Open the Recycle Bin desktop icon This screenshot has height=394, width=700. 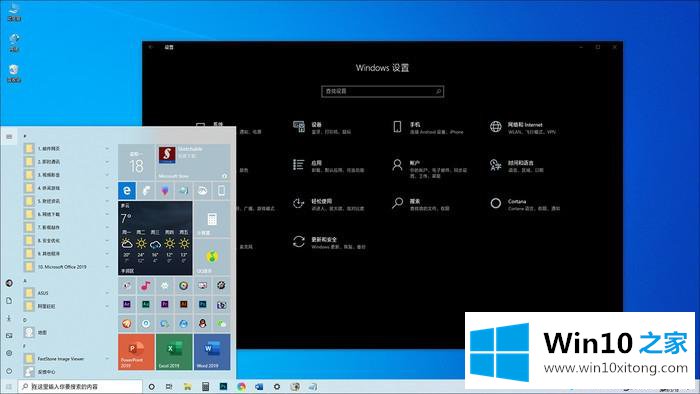(14, 74)
